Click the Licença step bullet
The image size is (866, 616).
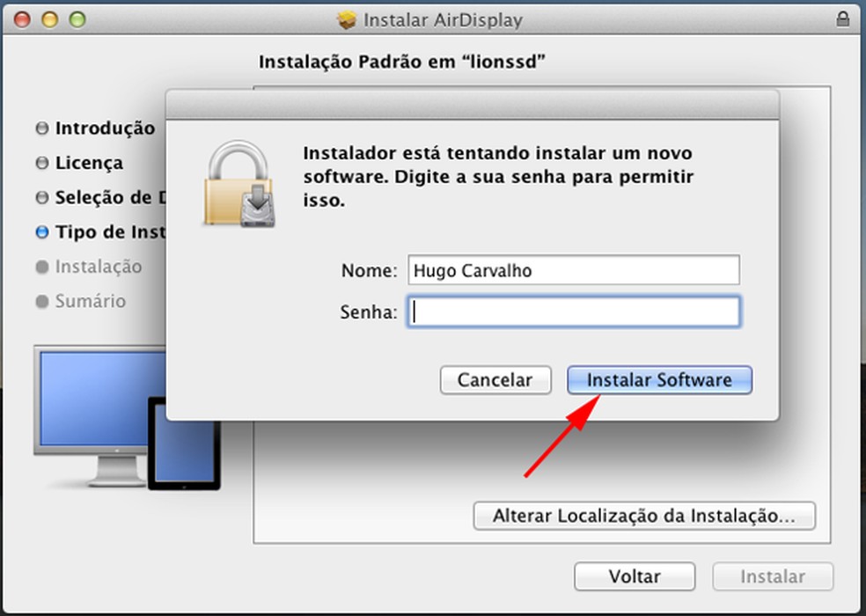[42, 163]
